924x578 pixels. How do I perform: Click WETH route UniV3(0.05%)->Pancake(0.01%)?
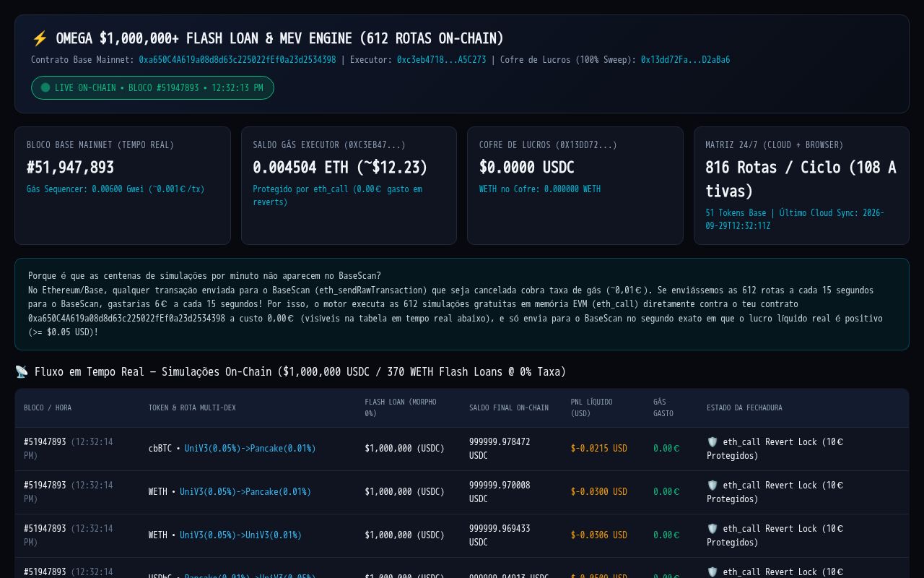[245, 492]
